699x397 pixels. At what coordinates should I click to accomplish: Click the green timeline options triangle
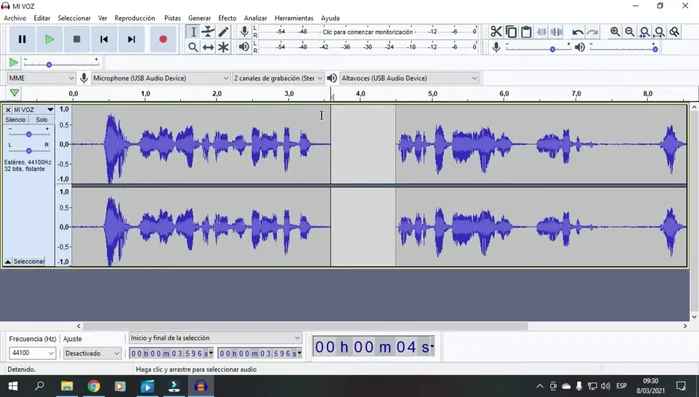[x=14, y=93]
